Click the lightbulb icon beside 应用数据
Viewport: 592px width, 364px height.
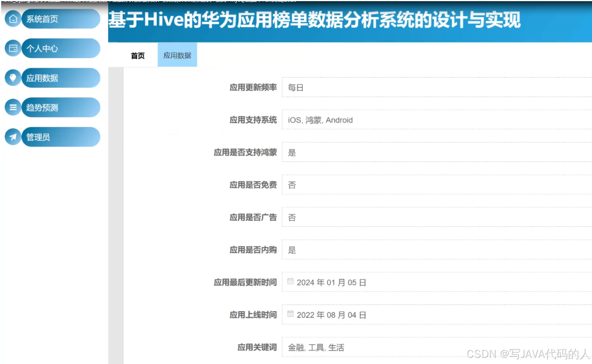(13, 78)
